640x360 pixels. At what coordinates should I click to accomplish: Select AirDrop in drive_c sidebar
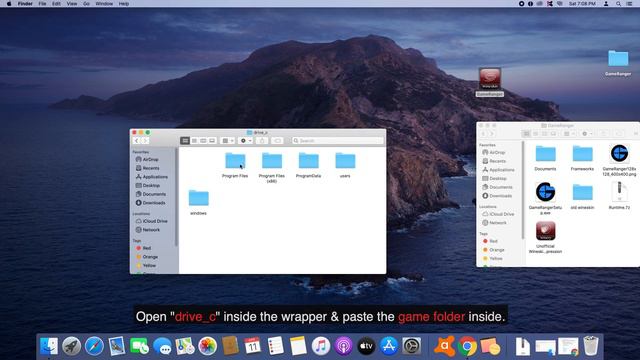pyautogui.click(x=150, y=160)
